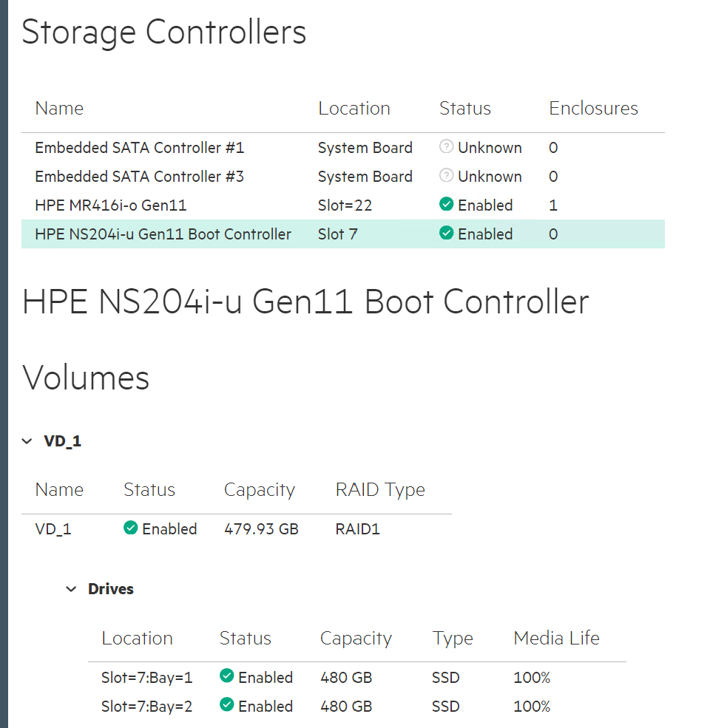This screenshot has height=728, width=710.
Task: Click Unknown status icon for SATA Controller #3
Action: (x=446, y=175)
